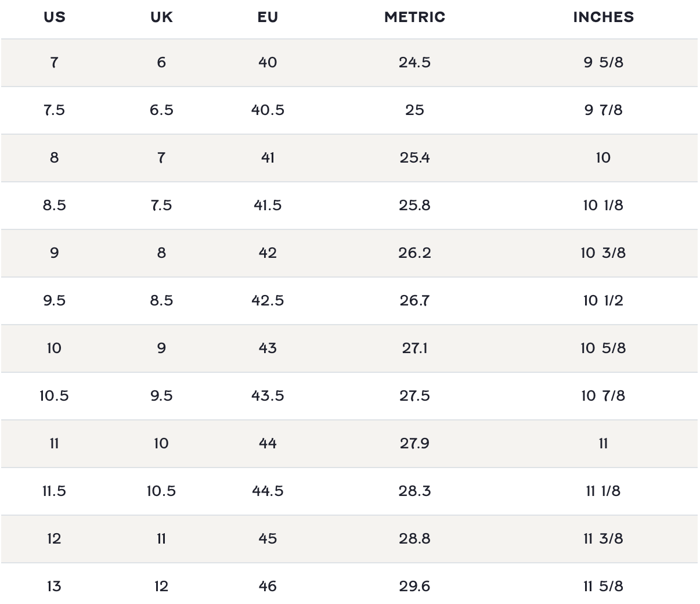Screen dimensions: 700x604
Task: Select EU size 40.5 cell
Action: tap(268, 110)
